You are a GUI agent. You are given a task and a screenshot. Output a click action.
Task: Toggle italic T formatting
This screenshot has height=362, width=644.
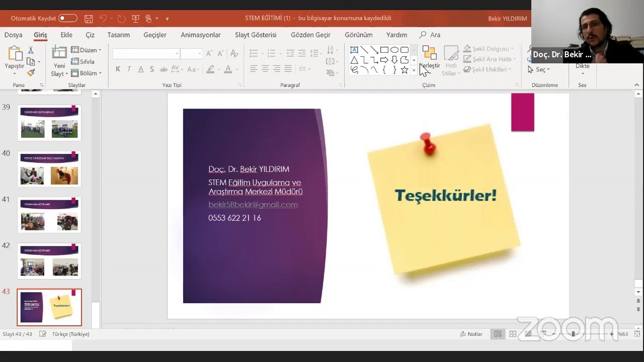click(x=129, y=69)
